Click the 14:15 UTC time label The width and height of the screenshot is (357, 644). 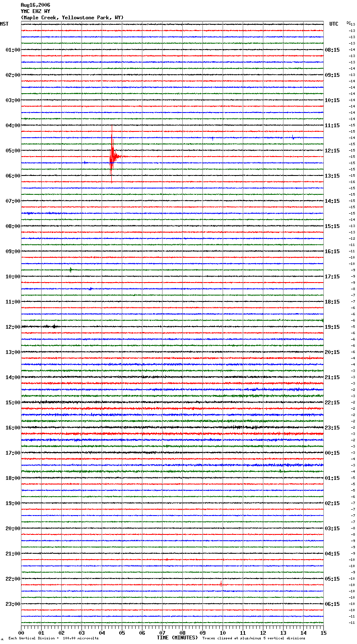[x=332, y=201]
